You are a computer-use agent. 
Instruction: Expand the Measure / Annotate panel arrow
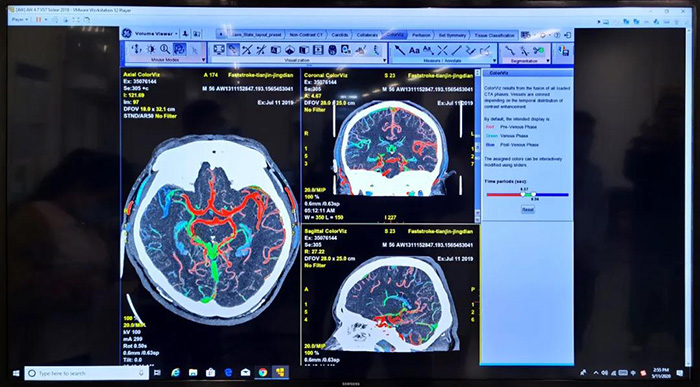(494, 60)
